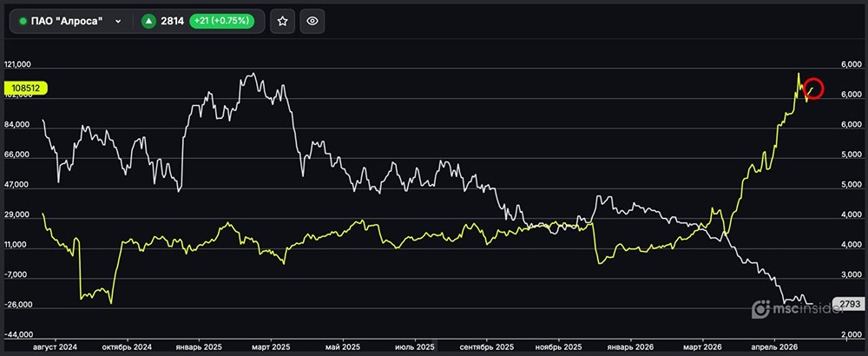Click the 11,000 left axis value

tap(17, 245)
